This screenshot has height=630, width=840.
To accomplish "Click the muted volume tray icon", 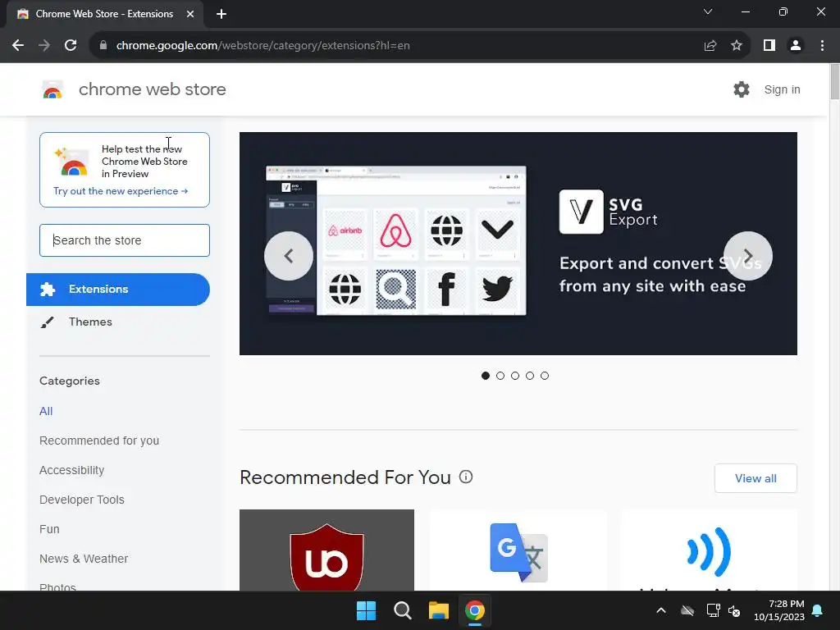I will click(x=734, y=610).
